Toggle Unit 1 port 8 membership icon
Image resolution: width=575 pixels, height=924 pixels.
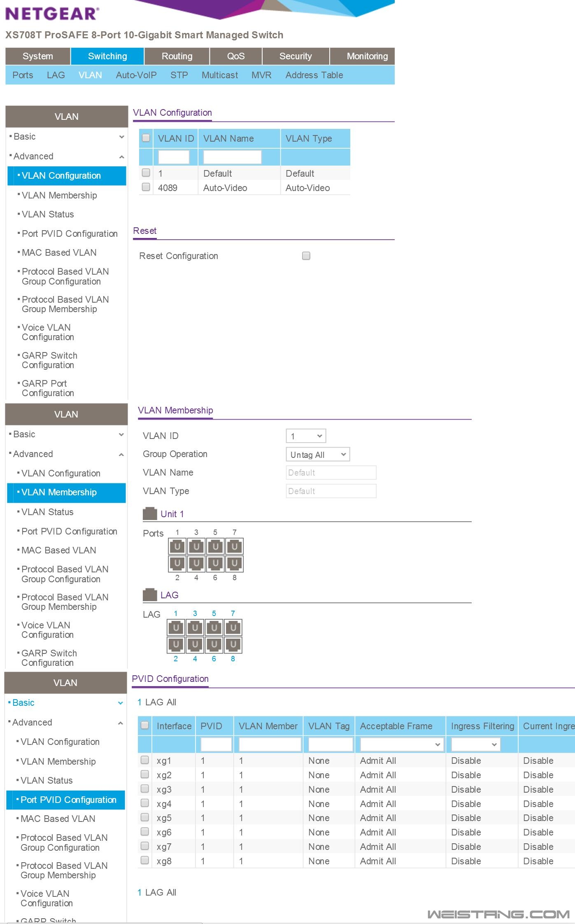[x=234, y=563]
